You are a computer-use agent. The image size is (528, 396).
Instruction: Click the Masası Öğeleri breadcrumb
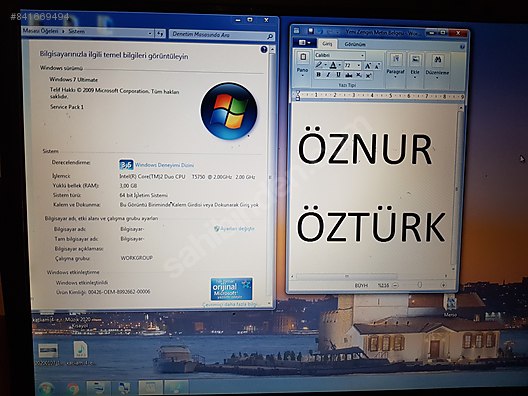pos(40,31)
